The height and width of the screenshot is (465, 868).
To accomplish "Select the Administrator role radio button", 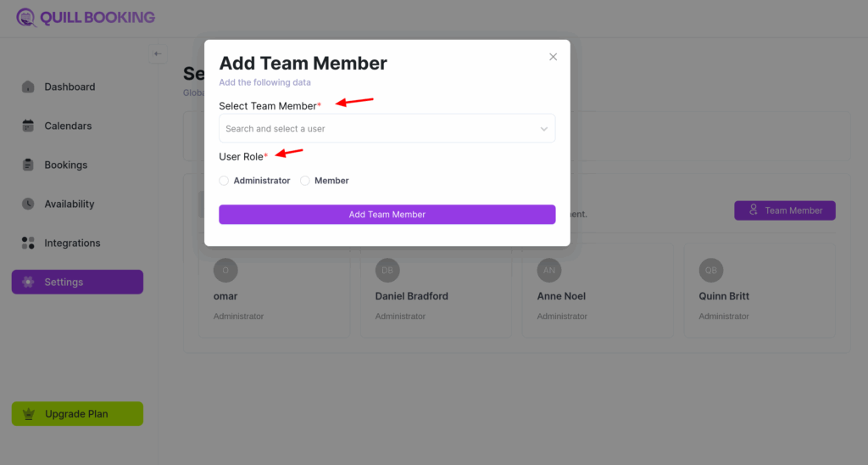I will (224, 181).
